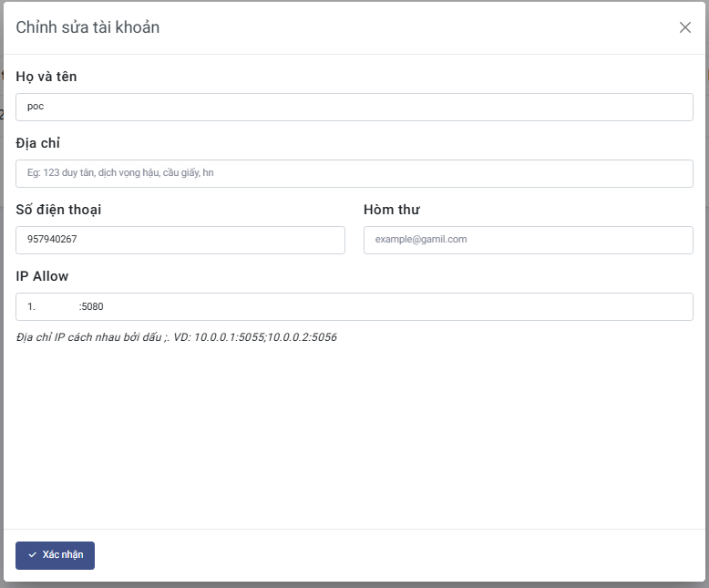Click the Chỉnh sửa tài khoản title
709x588 pixels.
pyautogui.click(x=87, y=27)
